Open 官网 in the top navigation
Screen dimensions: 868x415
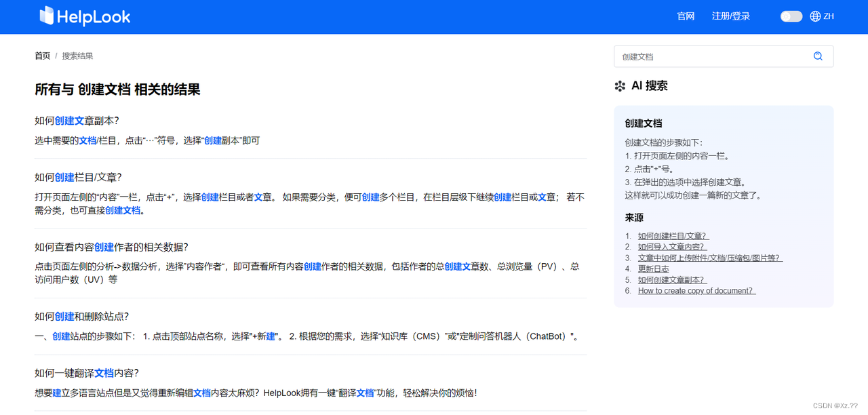pyautogui.click(x=686, y=16)
